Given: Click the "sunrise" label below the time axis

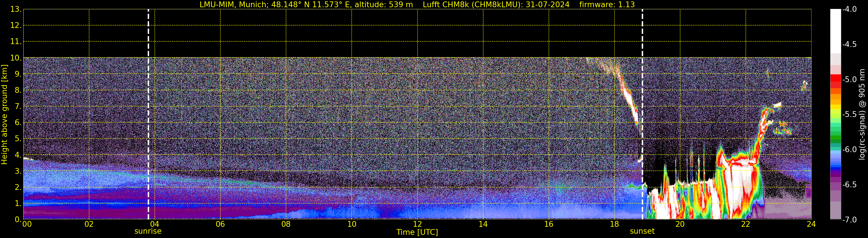Looking at the screenshot, I should [x=148, y=231].
